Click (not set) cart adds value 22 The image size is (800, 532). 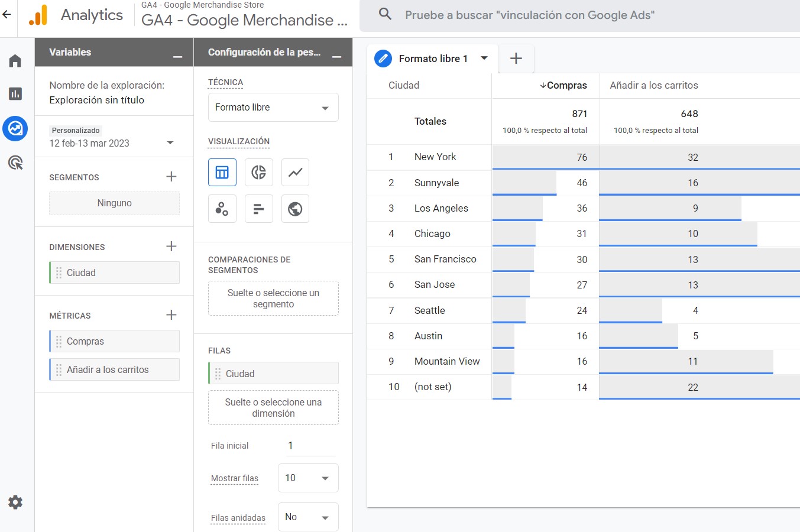pos(693,387)
